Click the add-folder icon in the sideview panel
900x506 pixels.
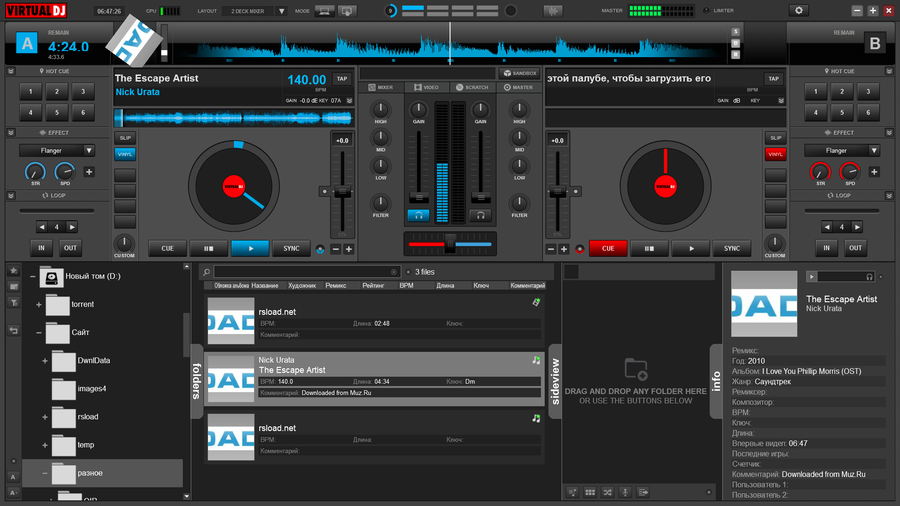tap(635, 369)
